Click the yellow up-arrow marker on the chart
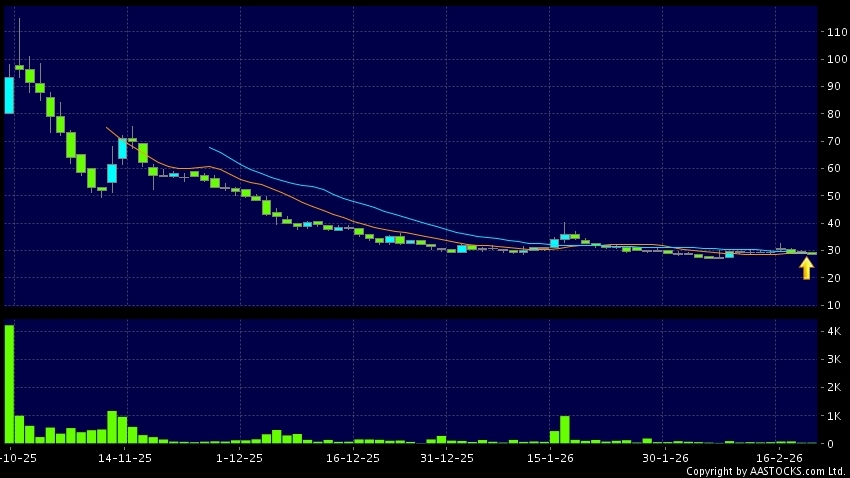This screenshot has width=850, height=478. pos(806,268)
